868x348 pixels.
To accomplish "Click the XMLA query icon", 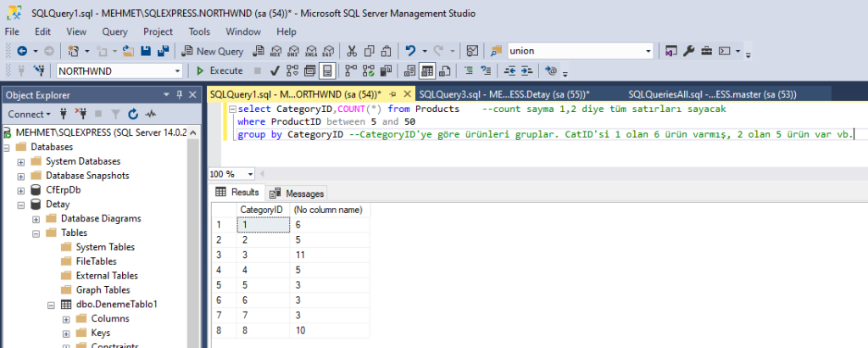I will (311, 51).
